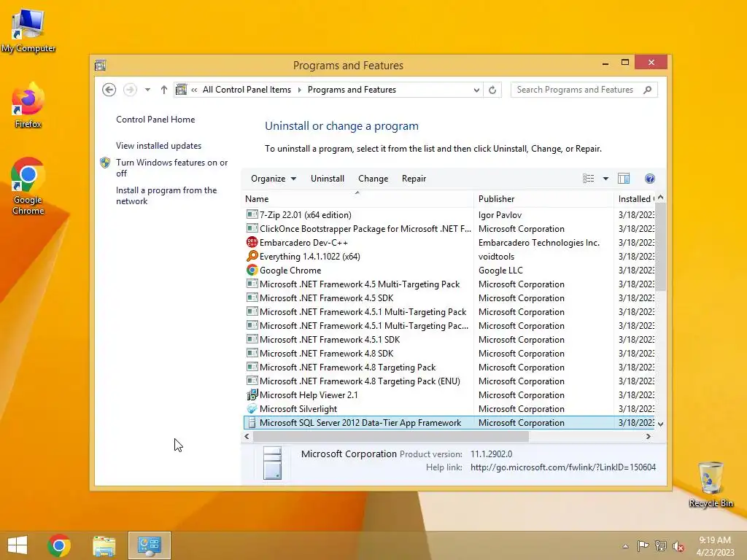Launch Chrome from the taskbar

point(59,545)
